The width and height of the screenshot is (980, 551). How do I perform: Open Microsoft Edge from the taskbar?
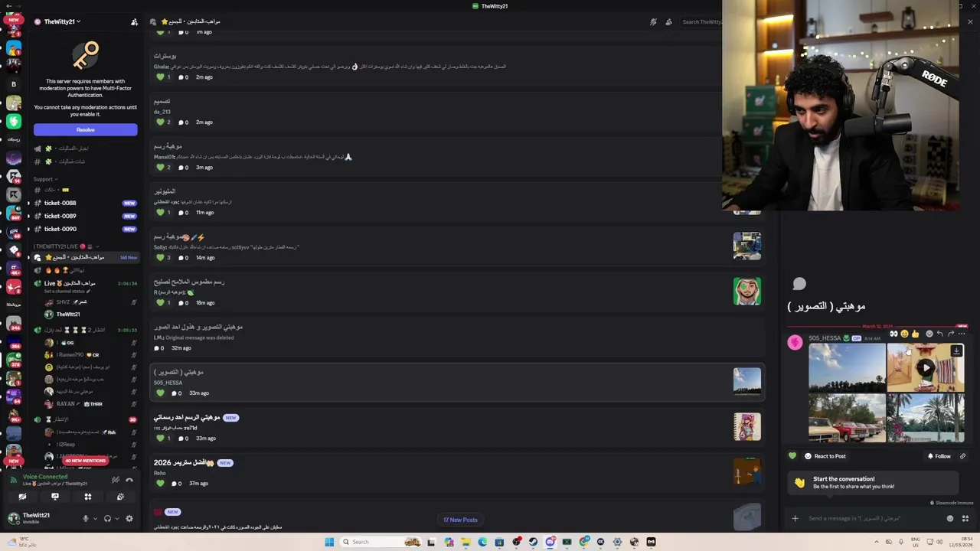(482, 542)
